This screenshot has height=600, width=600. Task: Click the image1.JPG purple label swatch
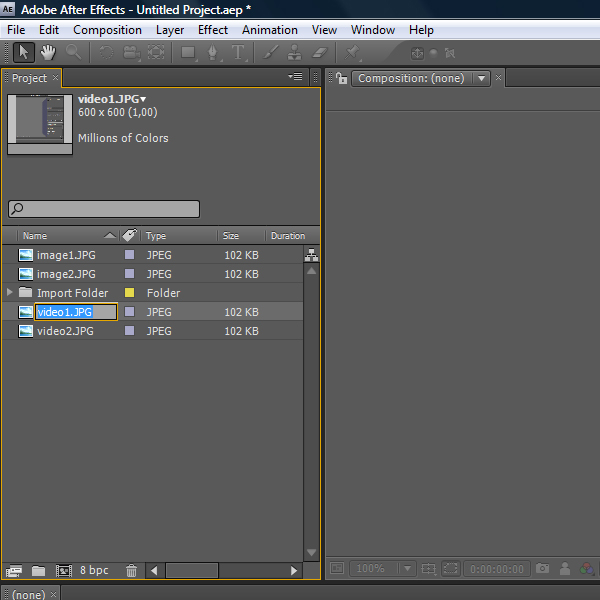click(x=129, y=254)
